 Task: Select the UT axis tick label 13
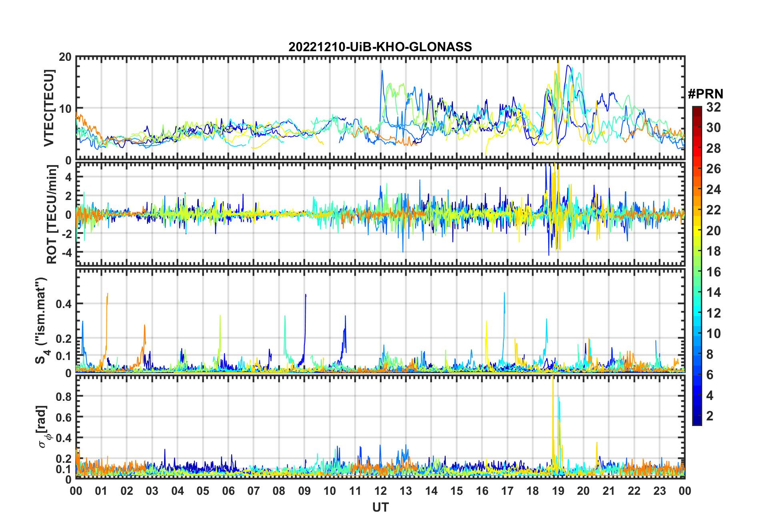(406, 491)
